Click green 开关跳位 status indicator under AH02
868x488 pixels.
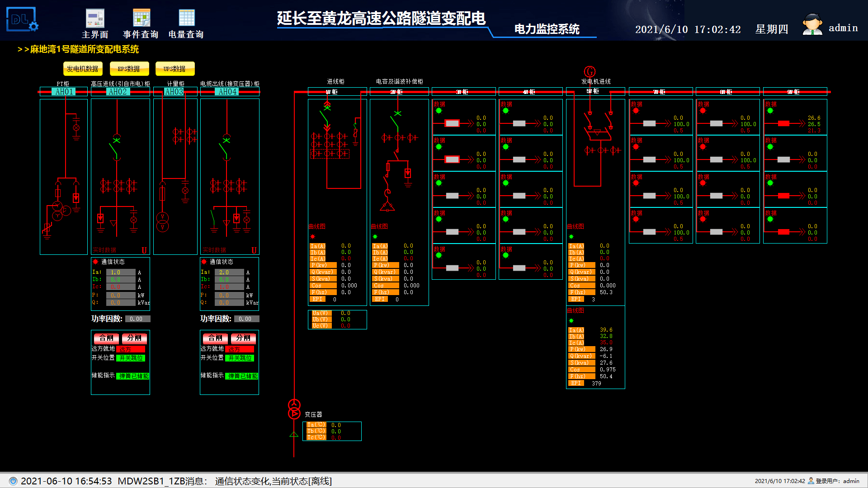[x=131, y=358]
